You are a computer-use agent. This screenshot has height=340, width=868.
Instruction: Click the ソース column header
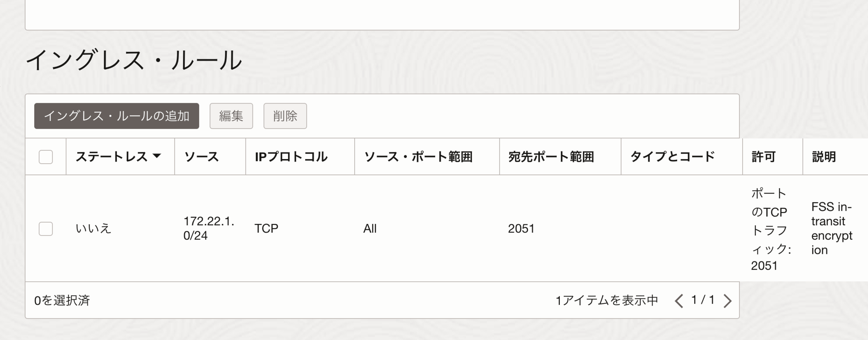click(201, 157)
